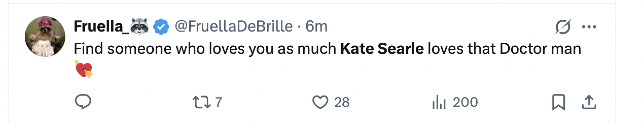Bookmark this tweet
644x123 pixels.
(559, 102)
